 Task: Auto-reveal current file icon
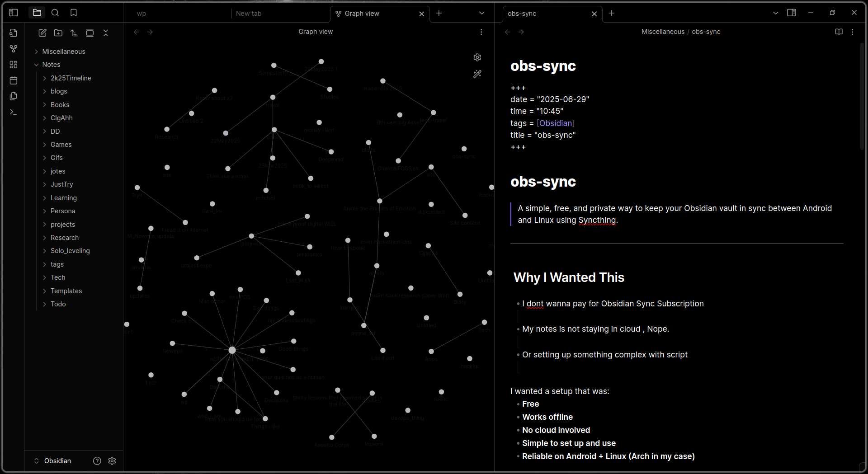[x=90, y=33]
